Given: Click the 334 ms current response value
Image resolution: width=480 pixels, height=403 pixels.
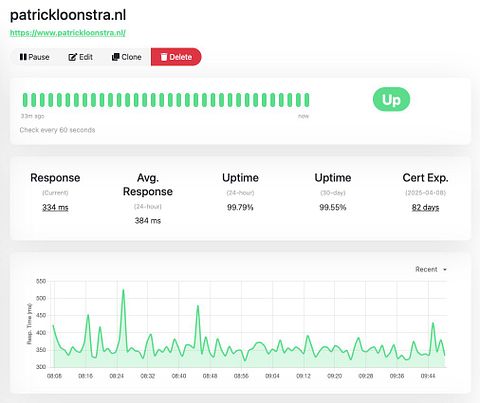Looking at the screenshot, I should pos(55,207).
